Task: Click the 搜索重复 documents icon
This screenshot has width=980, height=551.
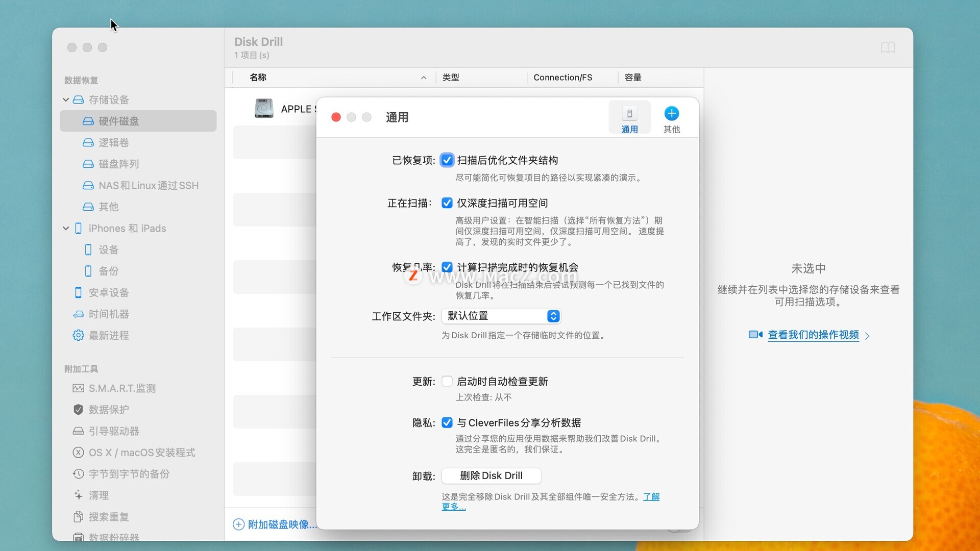Action: [78, 517]
